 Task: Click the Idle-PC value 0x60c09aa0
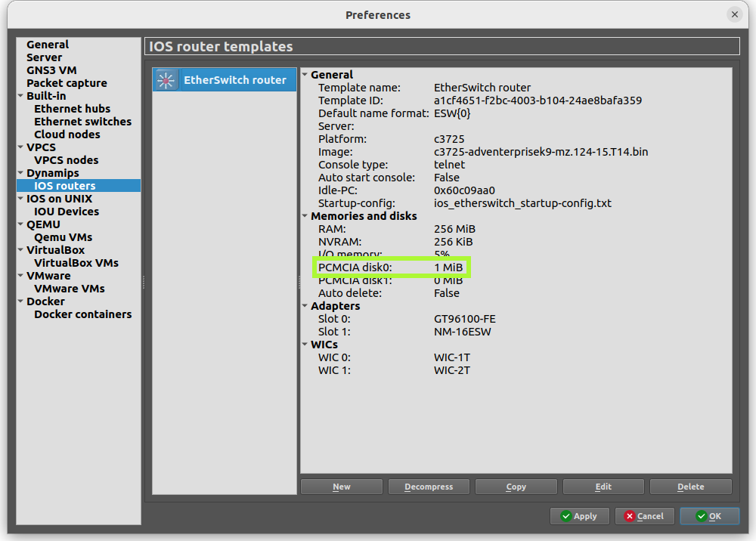(x=464, y=190)
